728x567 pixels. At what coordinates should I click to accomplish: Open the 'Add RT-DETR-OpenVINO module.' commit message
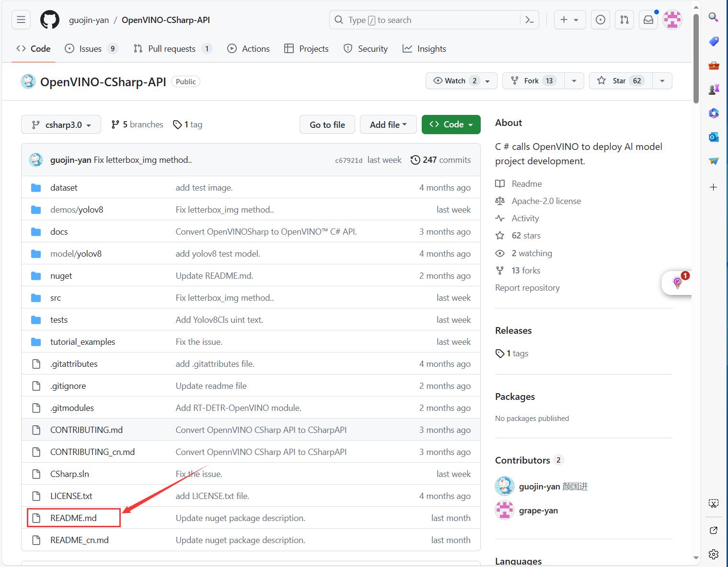pyautogui.click(x=238, y=408)
